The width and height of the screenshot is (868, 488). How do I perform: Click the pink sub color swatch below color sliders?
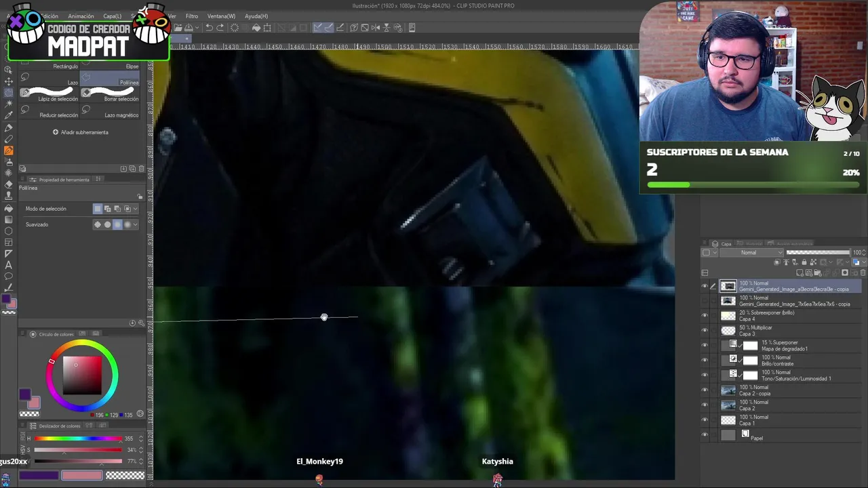pyautogui.click(x=82, y=475)
